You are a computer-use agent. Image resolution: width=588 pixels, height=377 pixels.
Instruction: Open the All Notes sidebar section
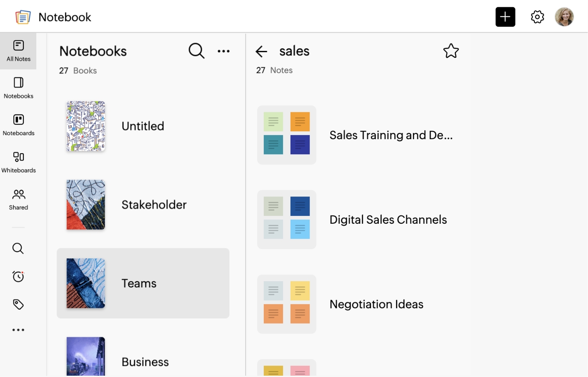[18, 51]
